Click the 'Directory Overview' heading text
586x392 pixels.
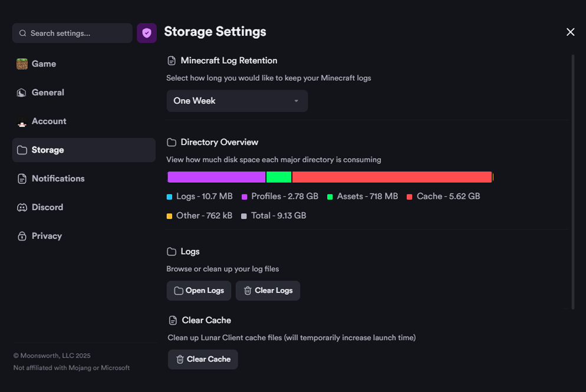219,143
